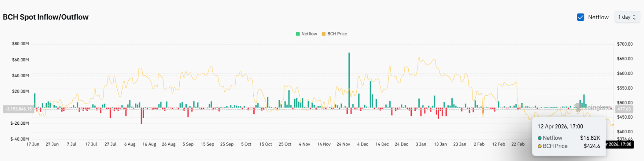Toggle Netflow series in chart legend
Viewport: 644px width, 161px height.
(x=306, y=34)
